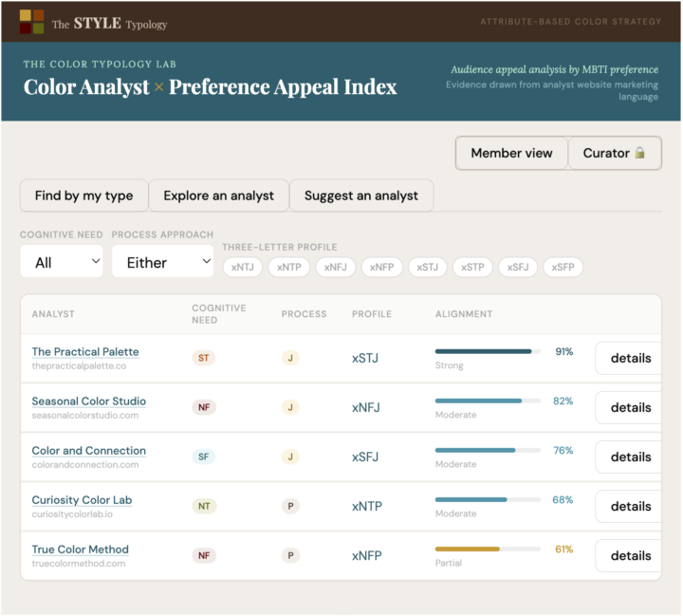Click truecolormethod.com domain text
The image size is (683, 616).
tap(79, 563)
